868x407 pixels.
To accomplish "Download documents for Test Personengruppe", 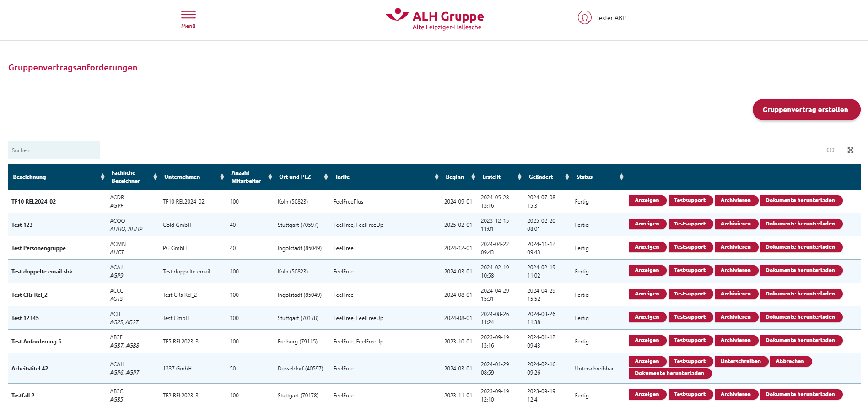I will pyautogui.click(x=800, y=247).
